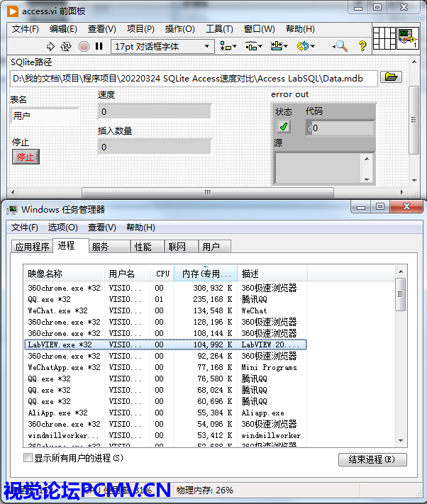427x504 pixels.
Task: Click the Pause toolbar button
Action: [99, 46]
